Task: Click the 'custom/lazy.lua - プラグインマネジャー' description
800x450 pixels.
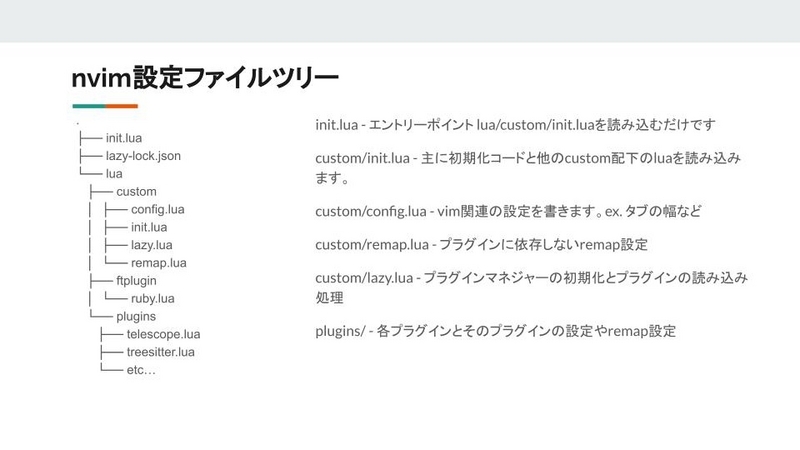Action: 531,287
